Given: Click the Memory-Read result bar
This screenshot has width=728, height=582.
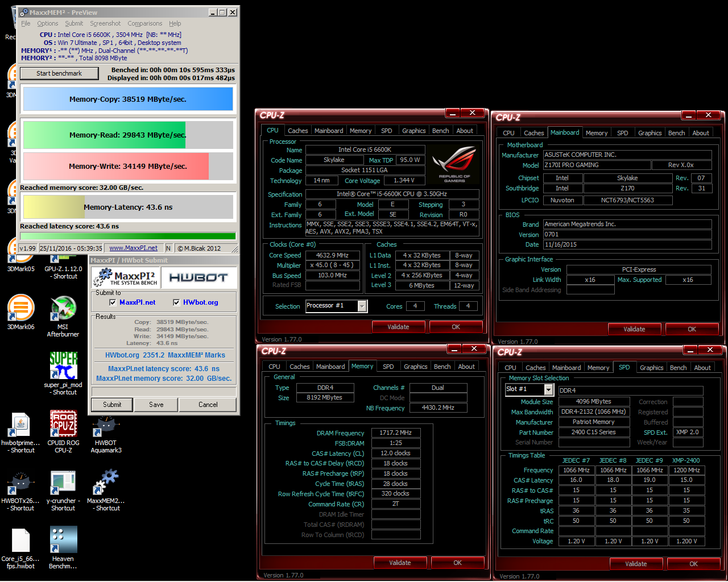Looking at the screenshot, I should coord(128,135).
